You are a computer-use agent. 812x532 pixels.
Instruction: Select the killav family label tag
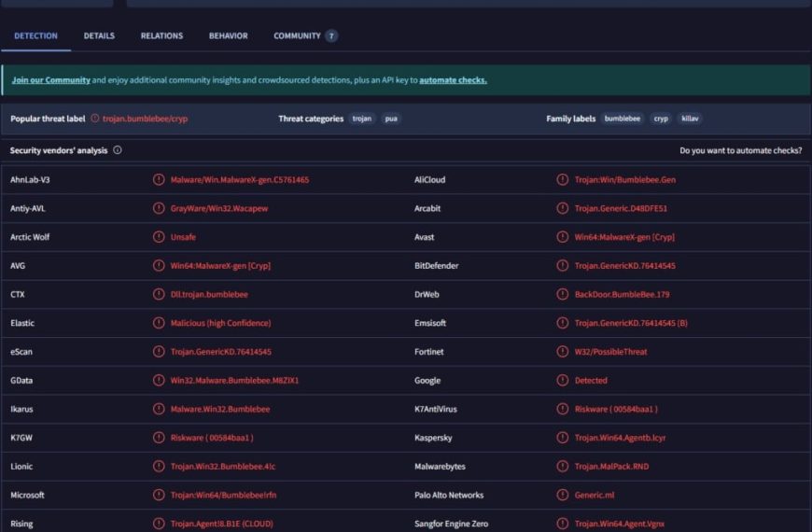tap(690, 119)
